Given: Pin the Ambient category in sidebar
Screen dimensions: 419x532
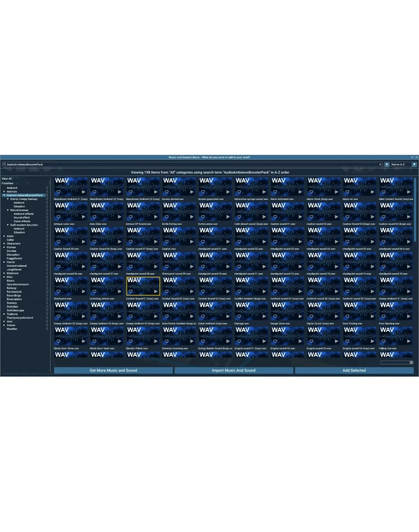Looking at the screenshot, I should 47,188.
